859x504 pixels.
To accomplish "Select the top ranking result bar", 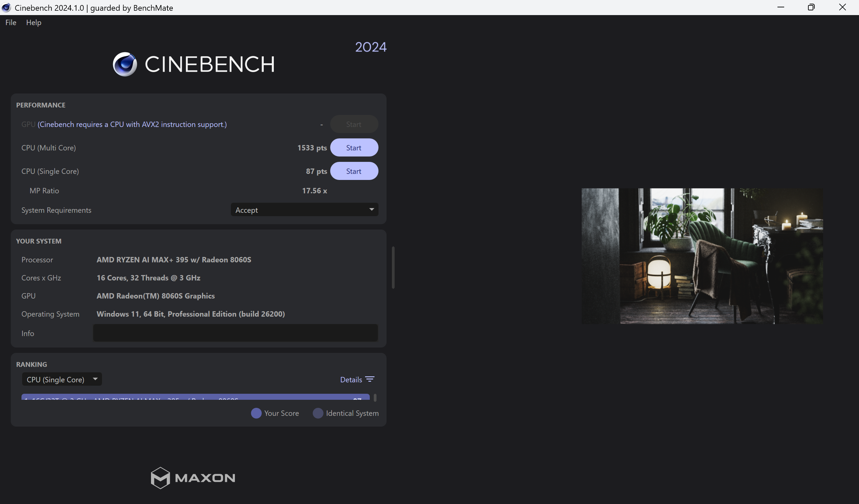I will [x=195, y=397].
